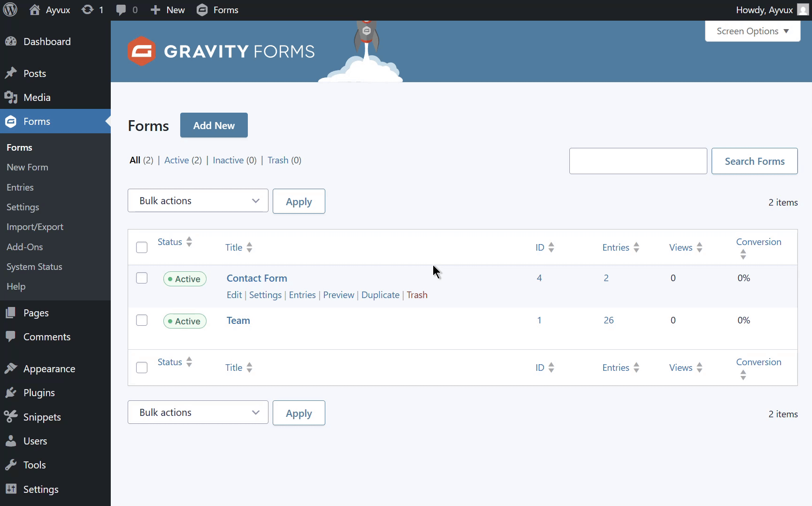Toggle Active status of Team form
The image size is (812, 506).
click(184, 321)
